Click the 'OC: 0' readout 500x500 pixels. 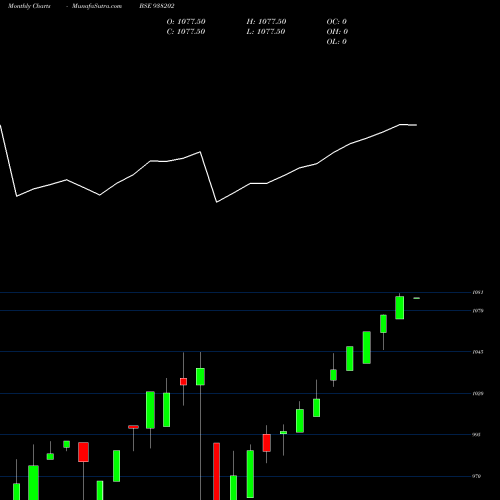coord(337,22)
